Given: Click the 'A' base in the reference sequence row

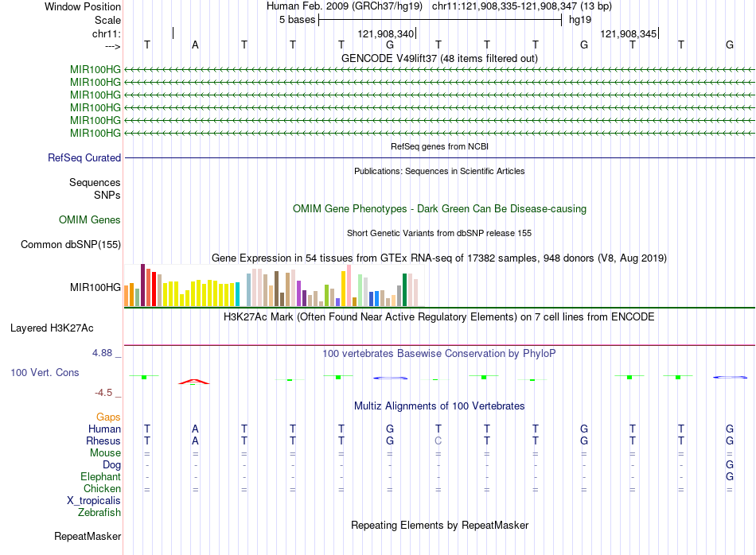Looking at the screenshot, I should (x=195, y=45).
